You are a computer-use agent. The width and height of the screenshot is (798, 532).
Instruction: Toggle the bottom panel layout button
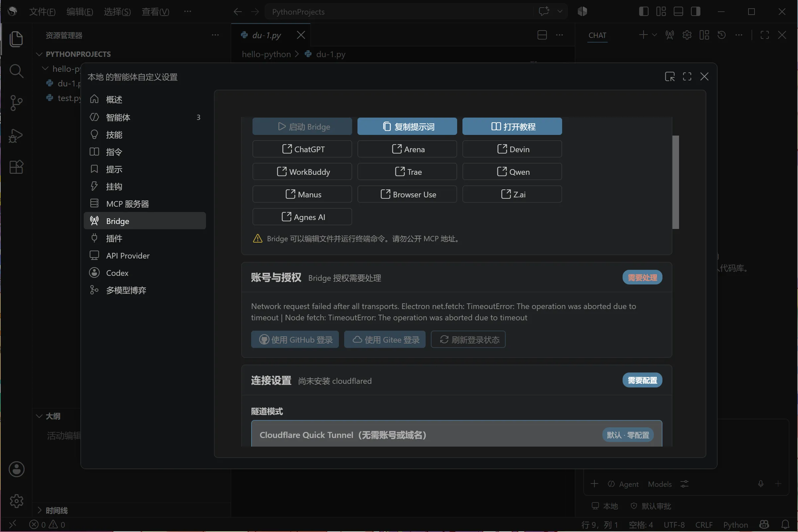[x=678, y=12]
